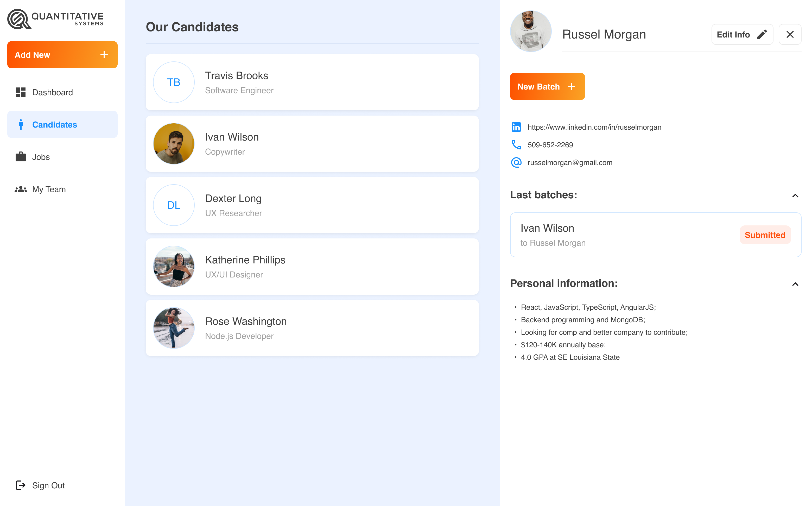Select the Candidates navigation item
This screenshot has height=506, width=812.
(x=55, y=124)
